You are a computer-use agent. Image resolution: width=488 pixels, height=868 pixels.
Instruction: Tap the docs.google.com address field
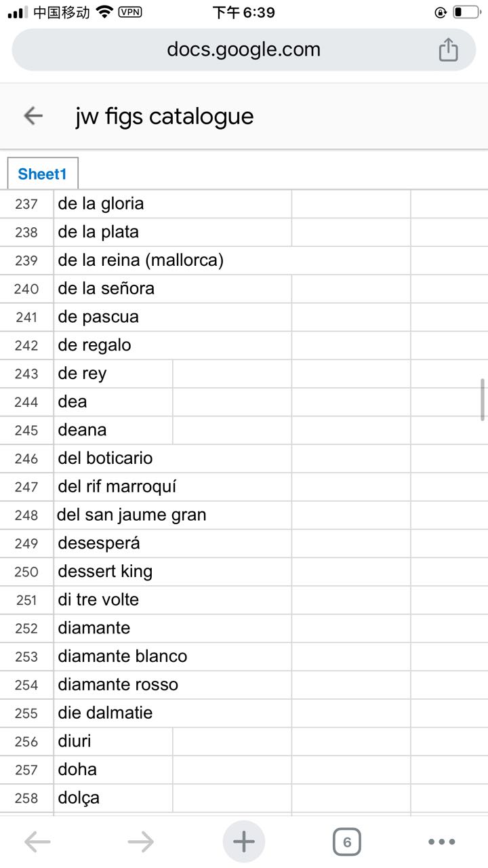[244, 50]
